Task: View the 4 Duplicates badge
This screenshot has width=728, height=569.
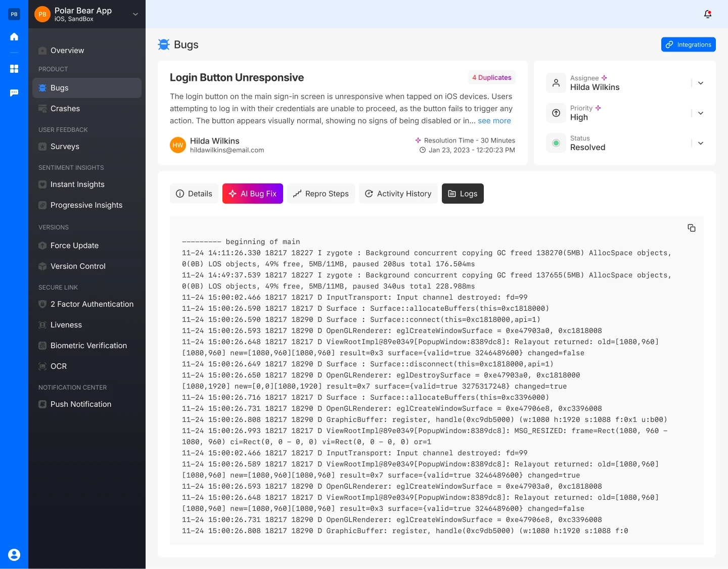Action: click(x=491, y=77)
